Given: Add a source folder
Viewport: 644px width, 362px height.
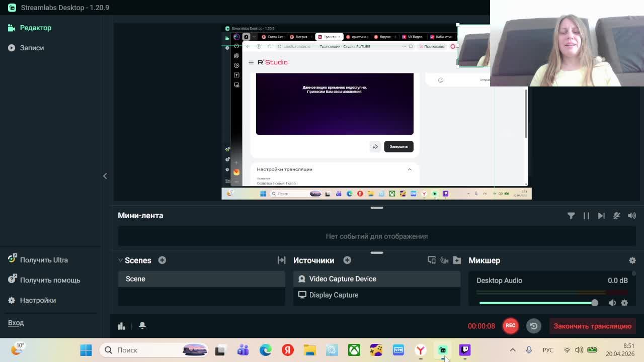Looking at the screenshot, I should [457, 260].
